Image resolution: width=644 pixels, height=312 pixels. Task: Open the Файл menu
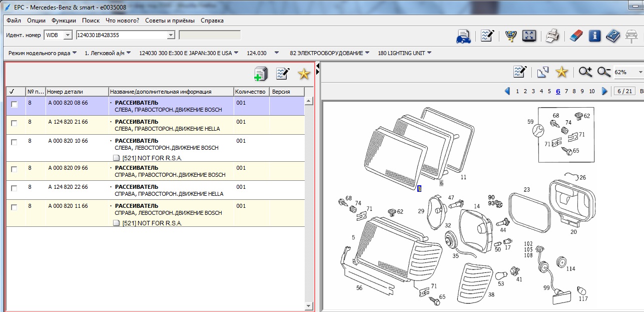tap(14, 21)
